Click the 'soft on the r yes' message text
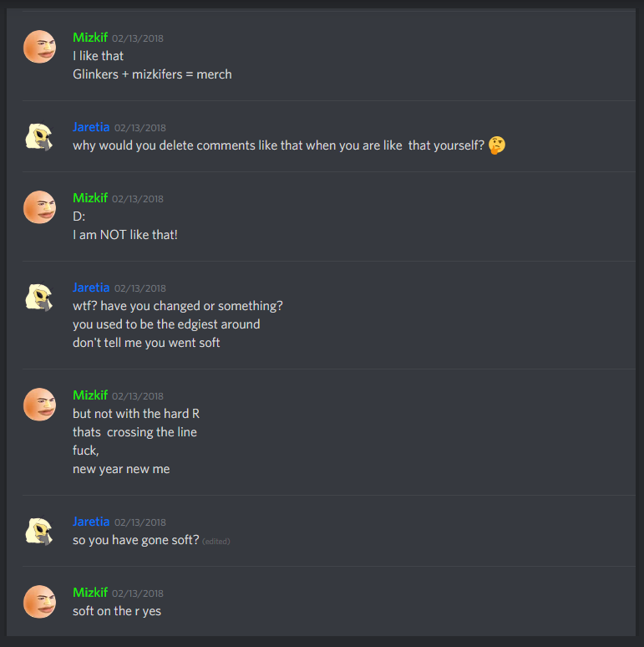 click(117, 611)
